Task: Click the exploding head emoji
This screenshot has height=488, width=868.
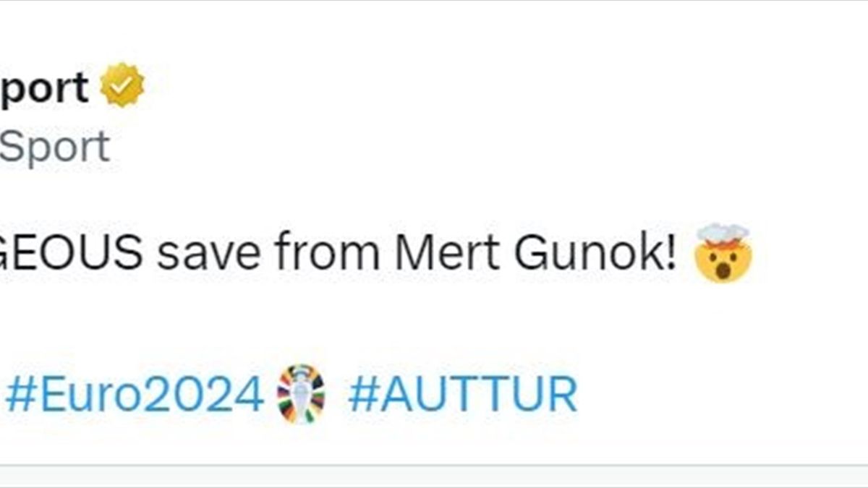Action: [x=723, y=253]
